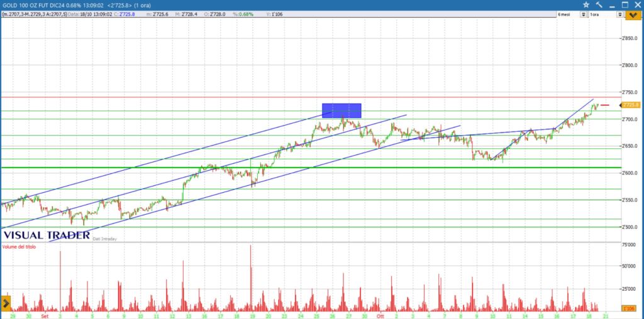
Task: Click the 2'650.0 price axis label
Action: [629, 146]
